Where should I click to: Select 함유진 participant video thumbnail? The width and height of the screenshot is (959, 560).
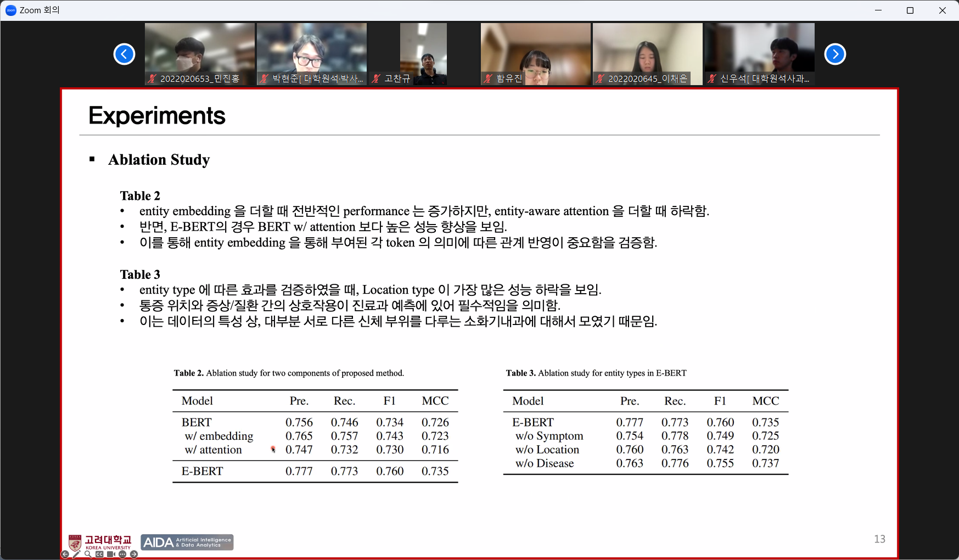click(536, 49)
